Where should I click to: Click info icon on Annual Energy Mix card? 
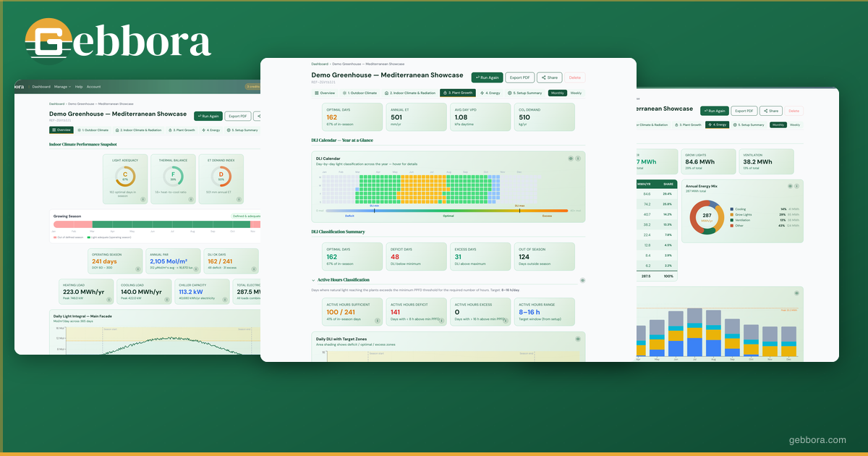(x=797, y=186)
